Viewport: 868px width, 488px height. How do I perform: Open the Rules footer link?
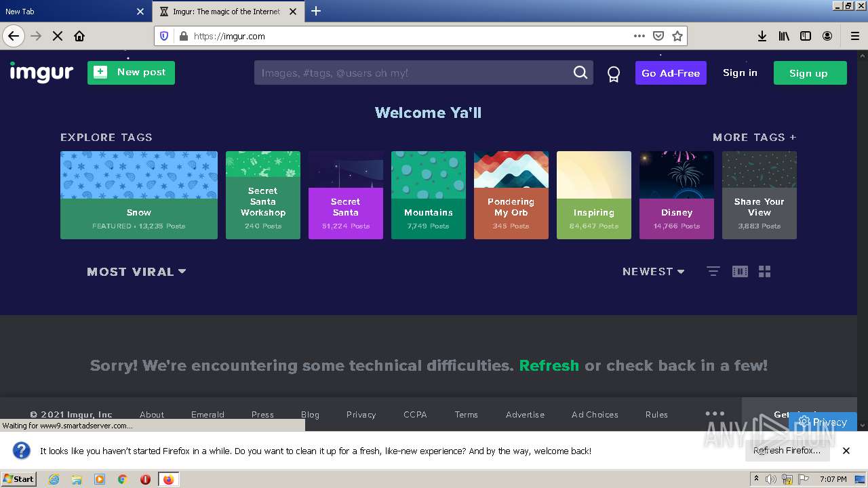coord(656,414)
